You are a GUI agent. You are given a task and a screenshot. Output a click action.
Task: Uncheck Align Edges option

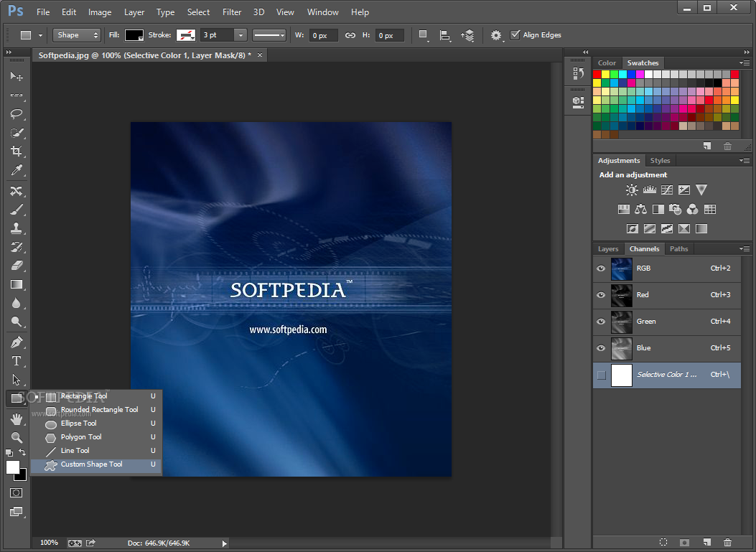515,34
